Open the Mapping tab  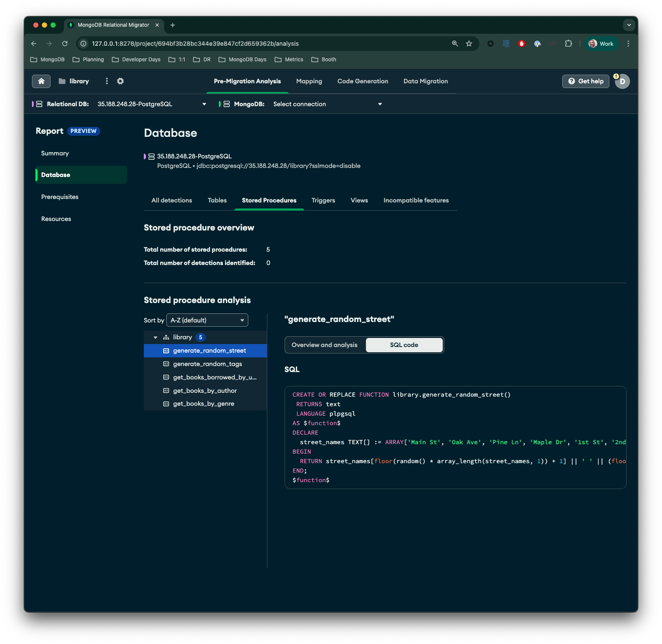tap(309, 81)
